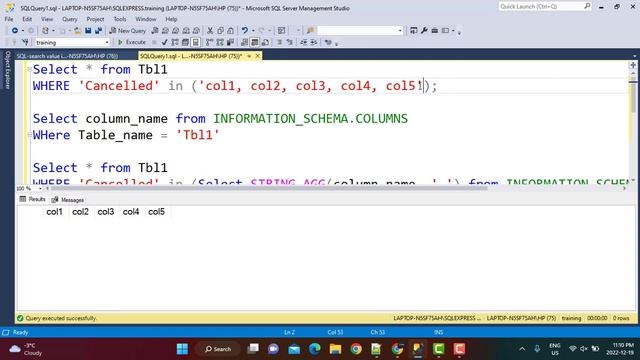Click the col1 column header
This screenshot has height=360, width=640.
point(54,212)
